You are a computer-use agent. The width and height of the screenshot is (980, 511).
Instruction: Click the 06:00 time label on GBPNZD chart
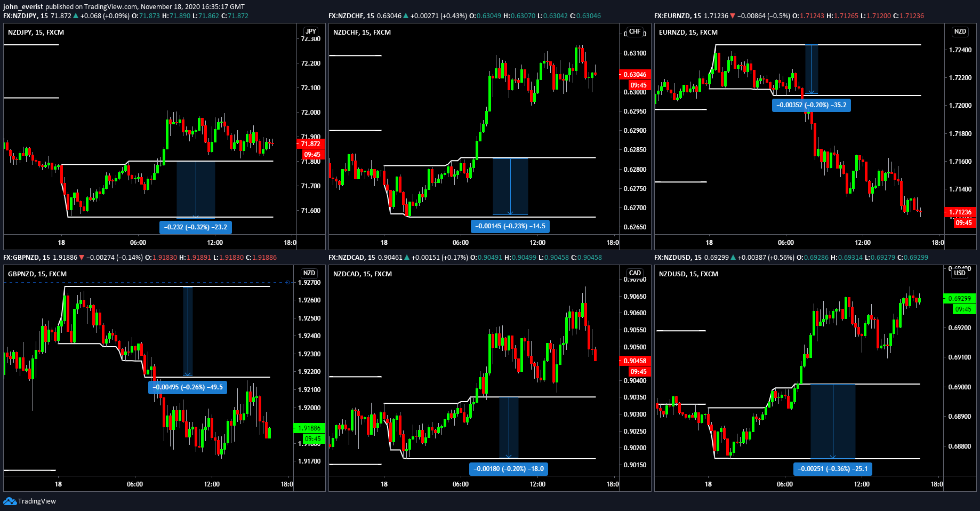135,484
